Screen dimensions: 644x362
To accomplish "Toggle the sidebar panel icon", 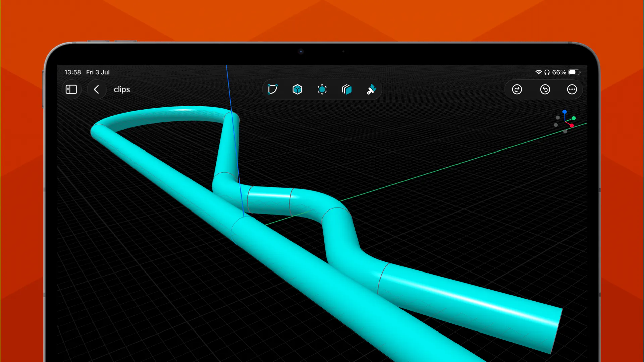I will [x=71, y=89].
